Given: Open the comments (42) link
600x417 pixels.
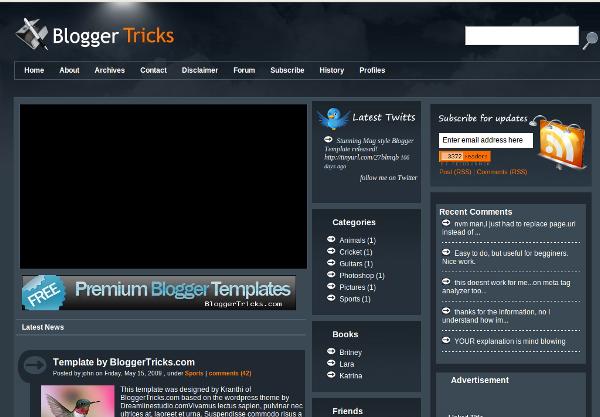Looking at the screenshot, I should tap(230, 373).
